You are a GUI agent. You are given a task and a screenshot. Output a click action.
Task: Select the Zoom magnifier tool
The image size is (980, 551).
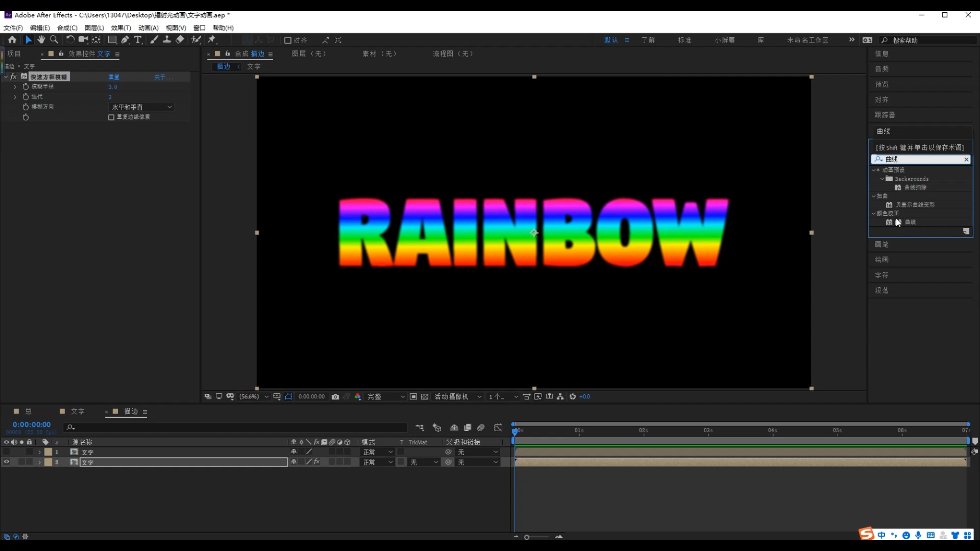(x=54, y=40)
